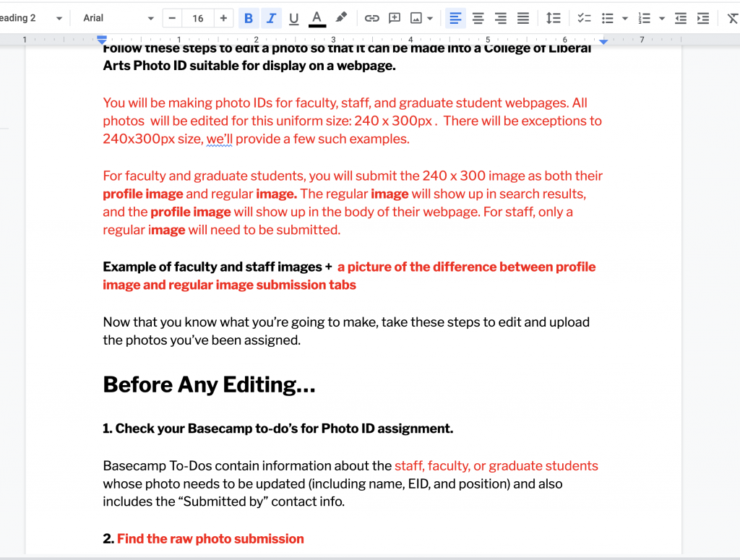Click the line starting "whose photo needs to be updated"
The height and width of the screenshot is (560, 740).
pos(332,484)
